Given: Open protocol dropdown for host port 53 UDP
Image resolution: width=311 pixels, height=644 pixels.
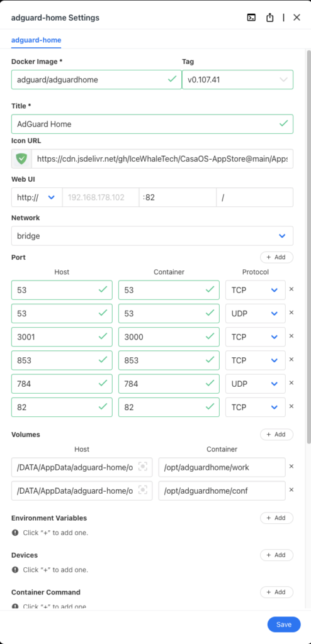Looking at the screenshot, I should 255,313.
